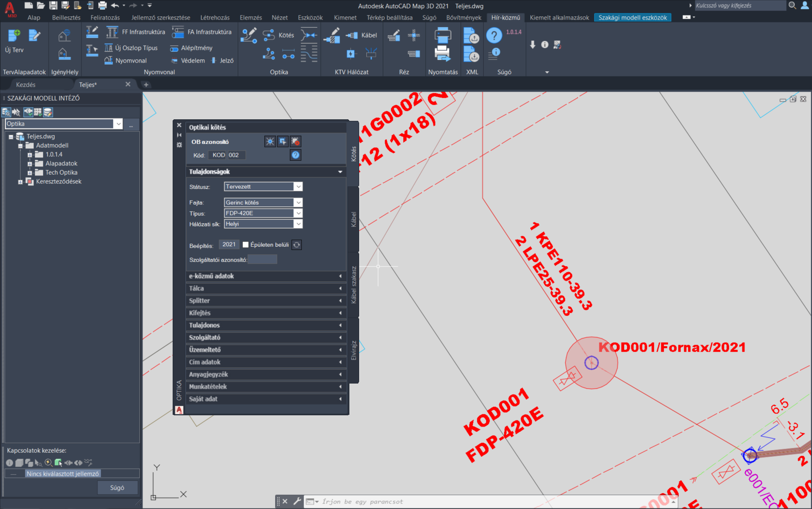Click the Súgó button in the left panel
812x509 pixels.
point(117,488)
